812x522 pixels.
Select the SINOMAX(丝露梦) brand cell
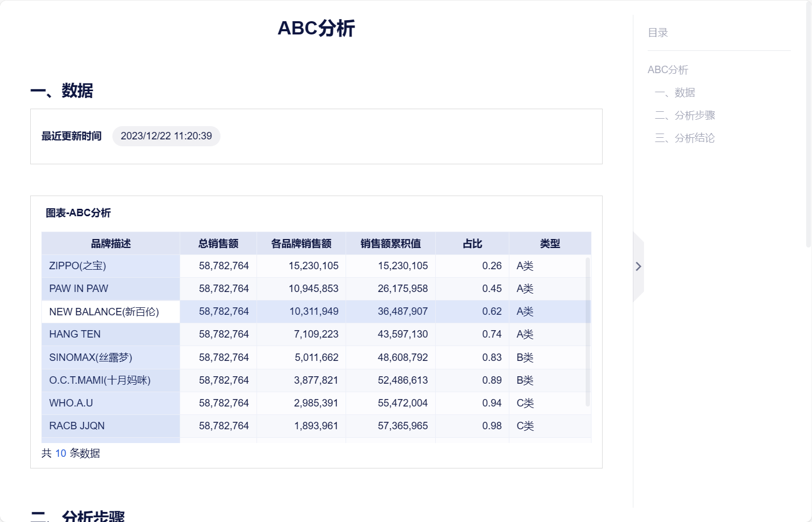point(91,358)
